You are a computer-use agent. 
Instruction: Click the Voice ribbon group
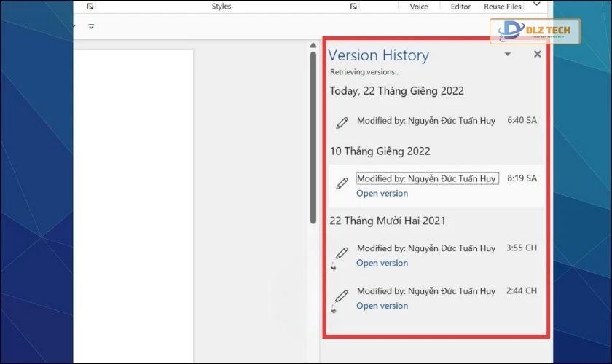click(x=419, y=7)
